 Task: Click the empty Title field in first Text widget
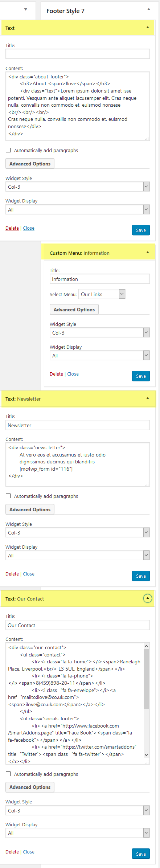(x=78, y=54)
